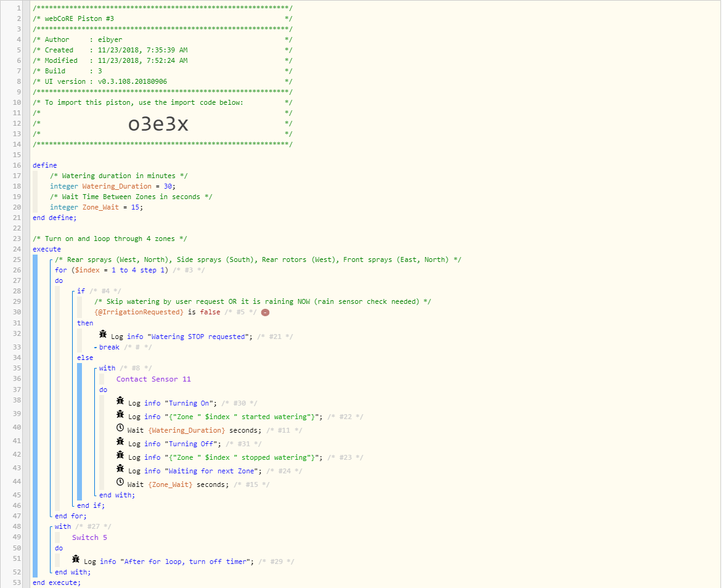Click the else keyword
Viewport: 726px width, 588px height.
tap(85, 357)
